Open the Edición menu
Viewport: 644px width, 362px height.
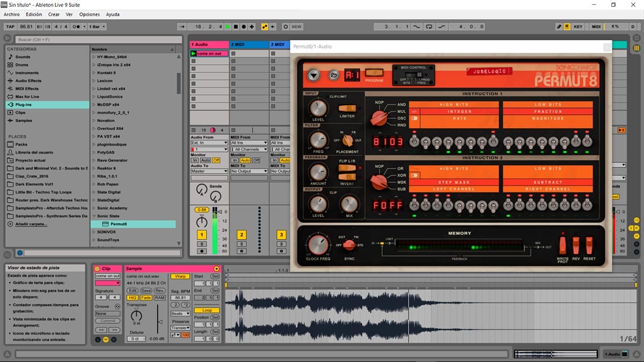pos(34,14)
